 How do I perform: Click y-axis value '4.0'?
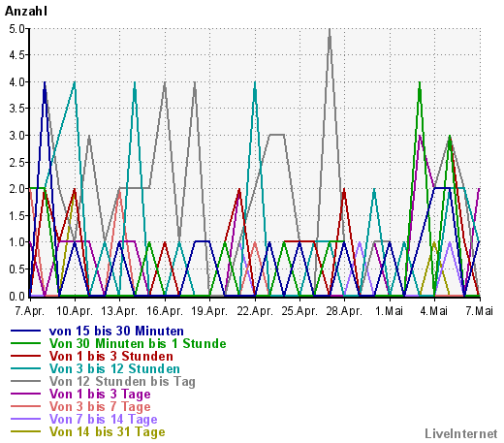(16, 82)
